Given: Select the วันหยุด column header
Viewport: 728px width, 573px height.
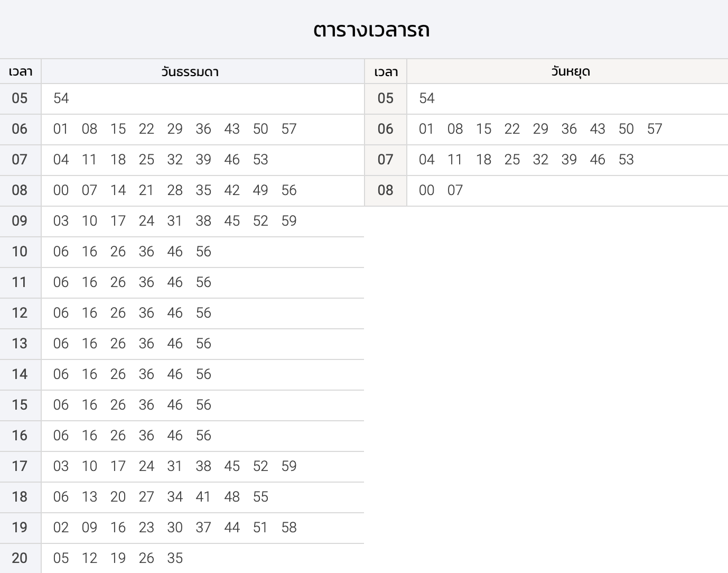Looking at the screenshot, I should click(x=571, y=72).
